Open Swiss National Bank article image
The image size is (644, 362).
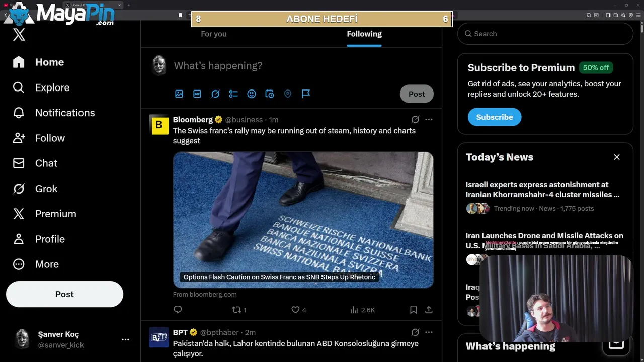point(303,220)
